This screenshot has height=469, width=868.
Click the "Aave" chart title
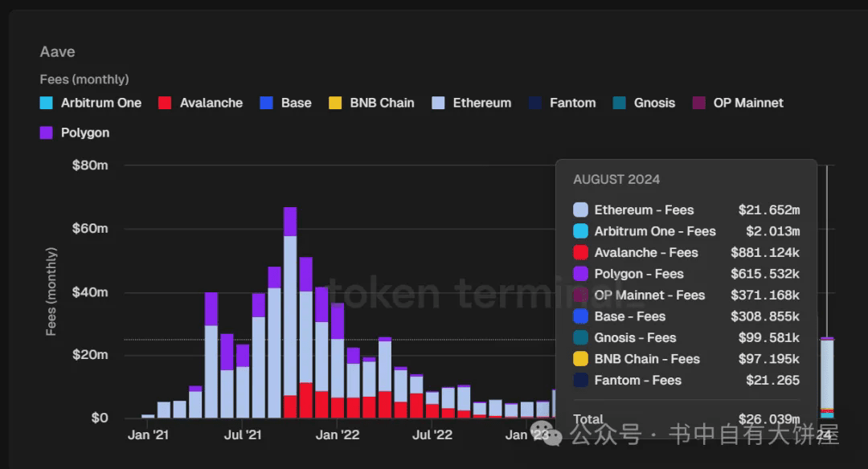(58, 52)
